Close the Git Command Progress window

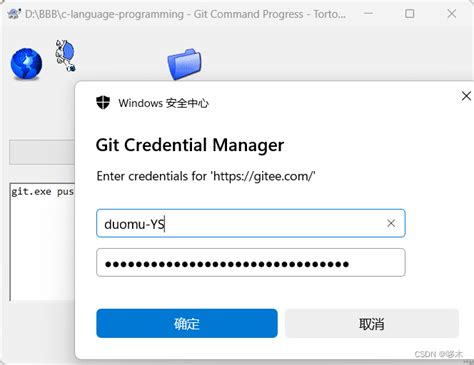[x=452, y=14]
